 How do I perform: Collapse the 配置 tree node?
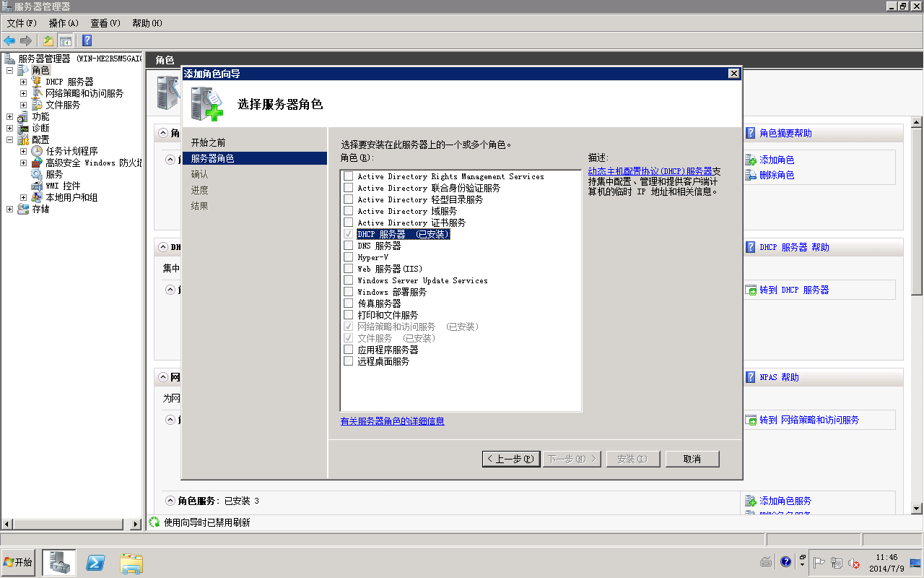pos(9,139)
